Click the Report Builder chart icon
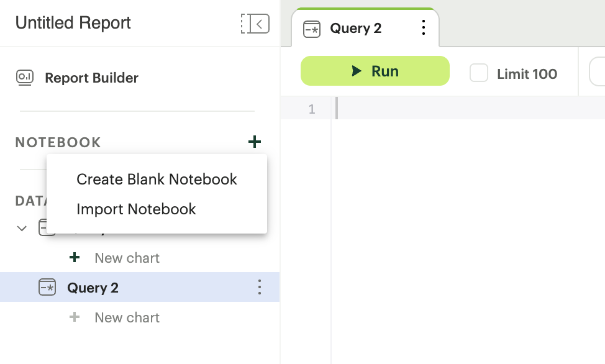Screen dimensions: 605x364 click(25, 78)
